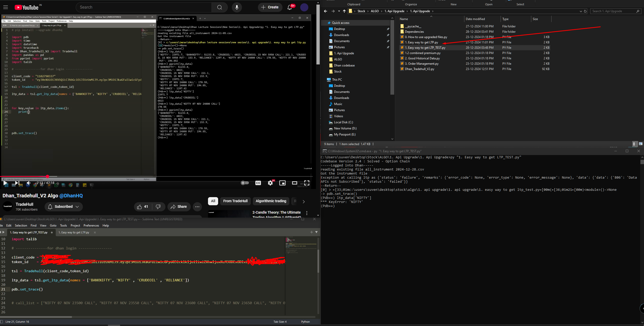
Task: Open Sublime Text Preferences menu
Action: (x=91, y=226)
